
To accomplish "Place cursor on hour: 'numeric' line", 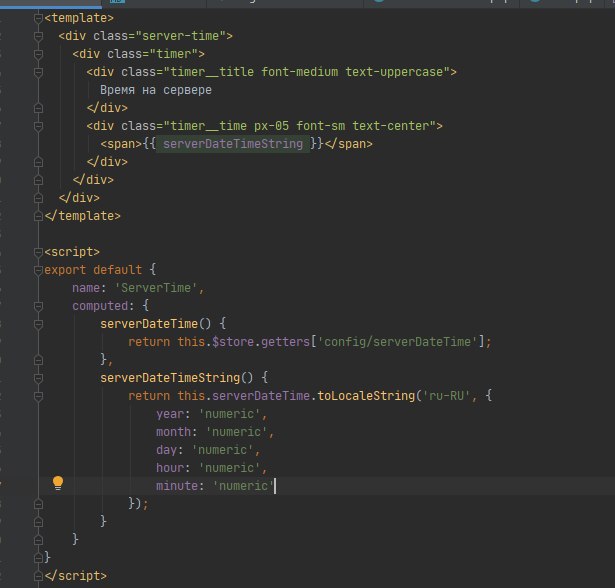I will [x=211, y=468].
